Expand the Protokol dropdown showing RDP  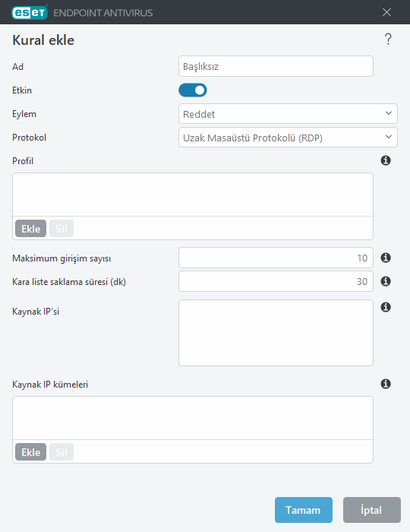288,138
